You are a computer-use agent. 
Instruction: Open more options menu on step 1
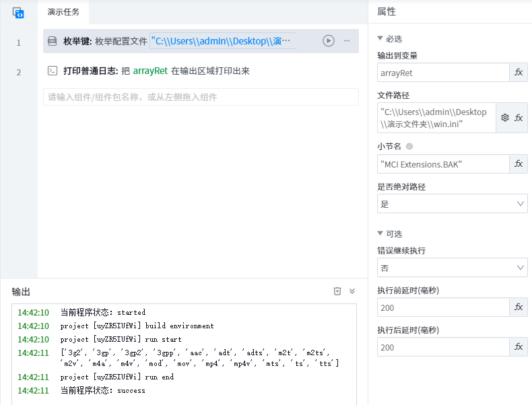347,41
